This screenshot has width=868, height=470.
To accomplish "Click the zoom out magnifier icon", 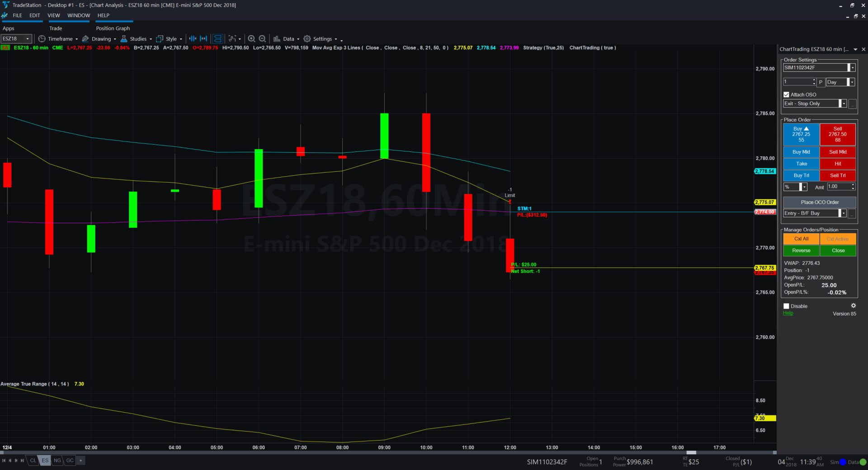I will click(262, 39).
